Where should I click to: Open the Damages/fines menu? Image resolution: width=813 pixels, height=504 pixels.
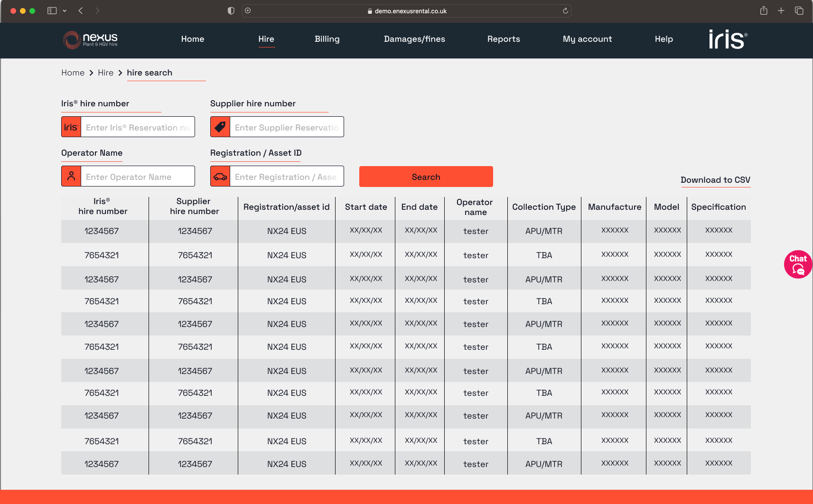[414, 39]
